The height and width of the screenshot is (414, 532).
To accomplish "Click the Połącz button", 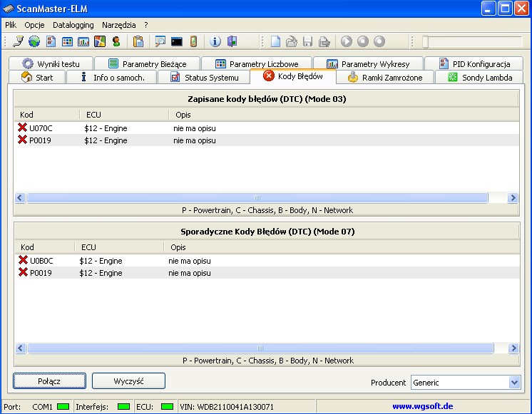I will point(49,381).
